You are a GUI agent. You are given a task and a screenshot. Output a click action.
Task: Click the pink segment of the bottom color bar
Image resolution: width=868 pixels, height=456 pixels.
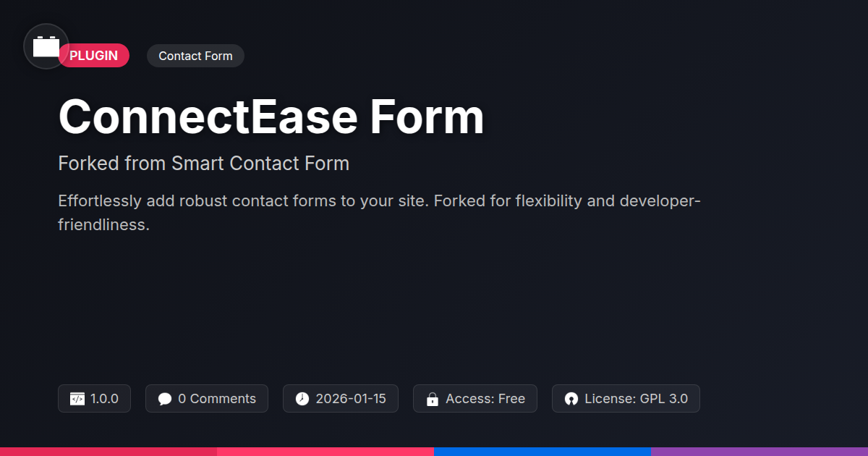[x=325, y=452]
